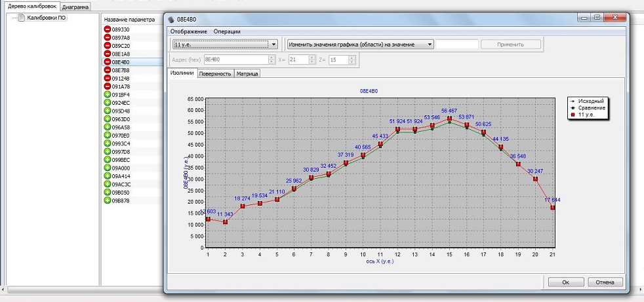Switch to the Диаграмма tab

pos(75,7)
